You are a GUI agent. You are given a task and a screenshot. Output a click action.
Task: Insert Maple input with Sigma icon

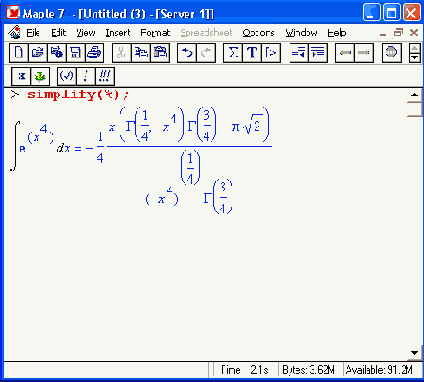coord(233,53)
